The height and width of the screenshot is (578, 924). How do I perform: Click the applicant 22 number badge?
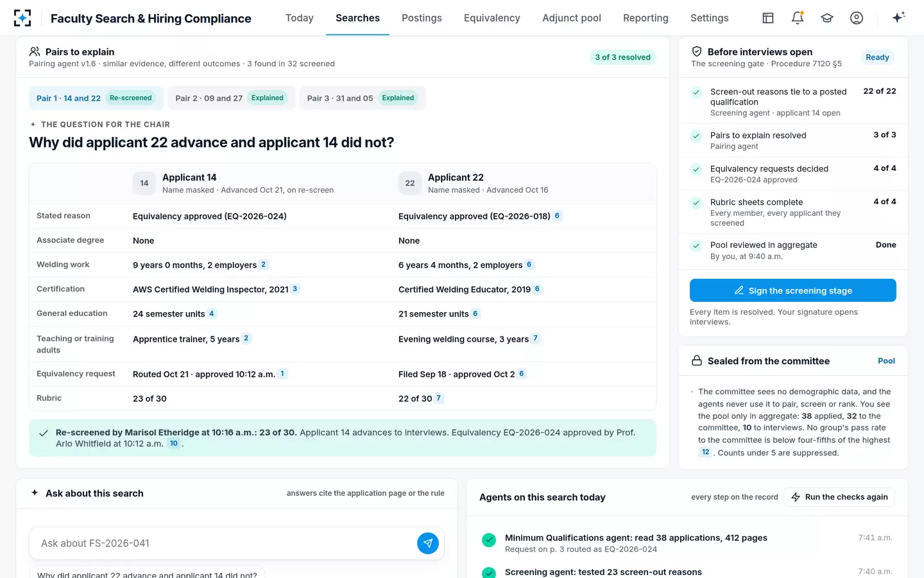[410, 183]
